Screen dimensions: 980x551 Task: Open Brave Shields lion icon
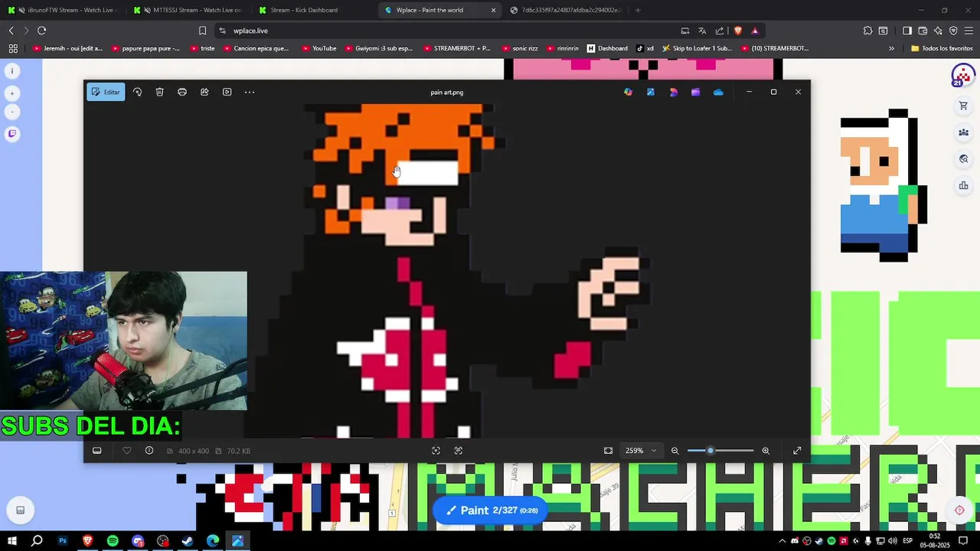pos(738,31)
